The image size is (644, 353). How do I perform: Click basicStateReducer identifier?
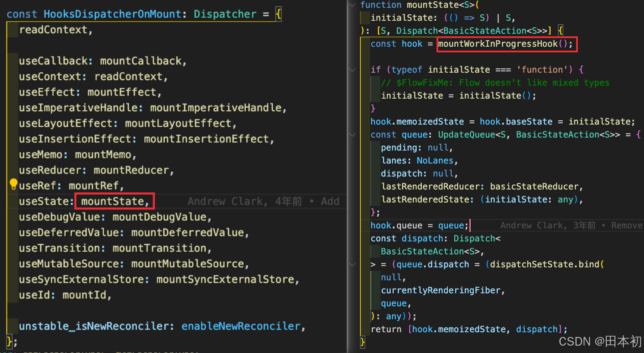(x=534, y=186)
